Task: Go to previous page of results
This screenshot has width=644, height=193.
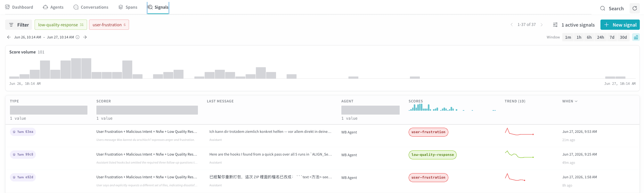Action: tap(511, 25)
